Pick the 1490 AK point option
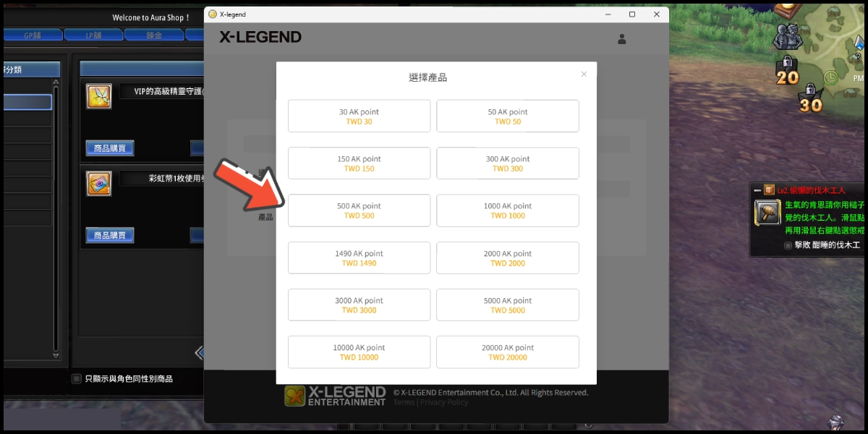 359,258
